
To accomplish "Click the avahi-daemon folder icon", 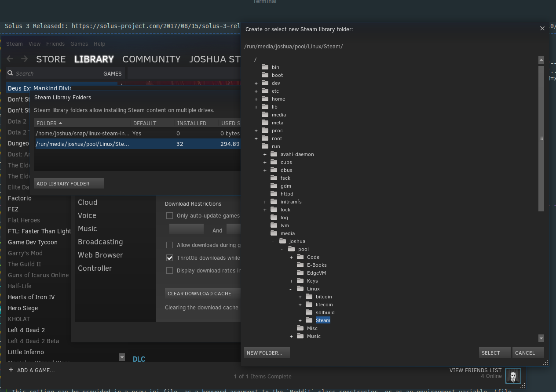I will click(274, 154).
